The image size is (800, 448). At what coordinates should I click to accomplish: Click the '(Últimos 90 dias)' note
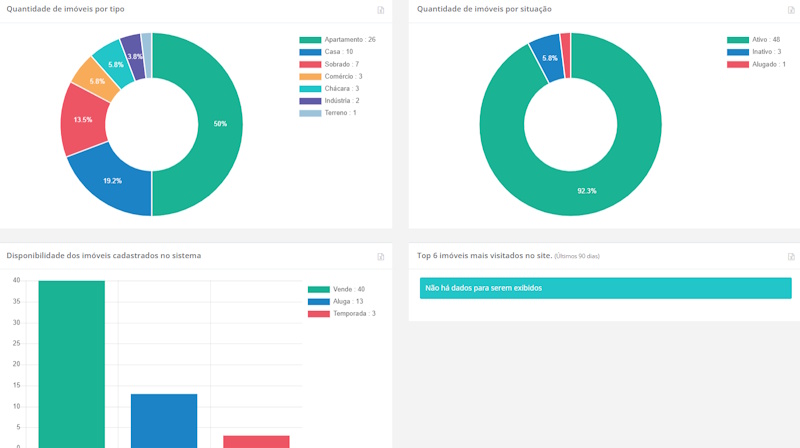577,256
